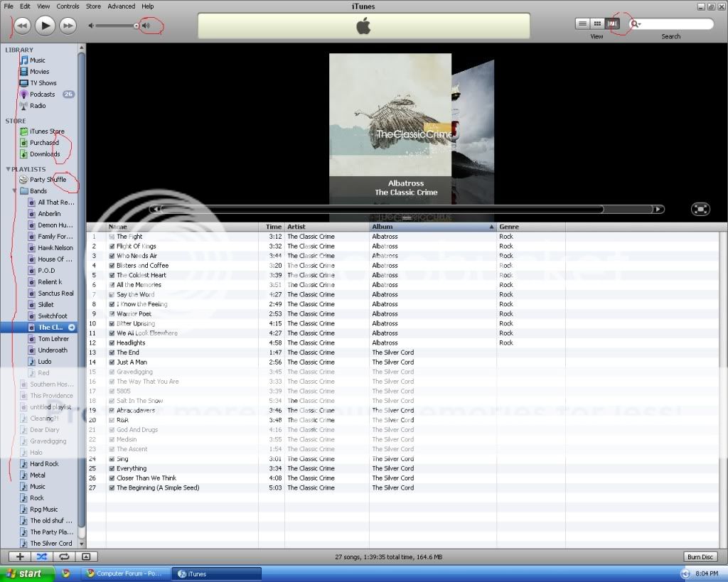The width and height of the screenshot is (728, 582).
Task: Switch to list view
Action: 582,23
